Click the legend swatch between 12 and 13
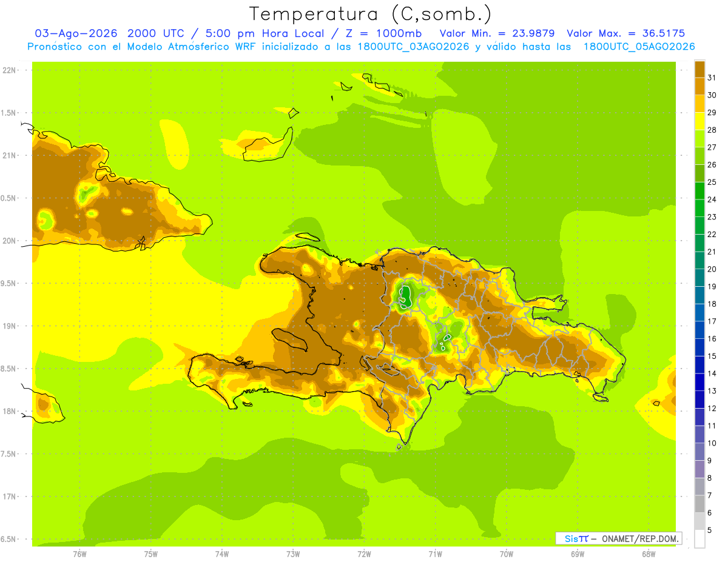 click(699, 400)
